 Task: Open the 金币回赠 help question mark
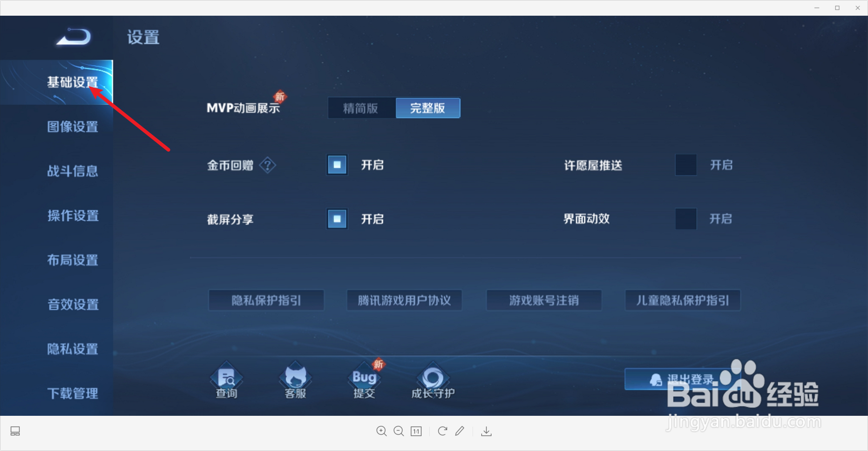pyautogui.click(x=267, y=165)
